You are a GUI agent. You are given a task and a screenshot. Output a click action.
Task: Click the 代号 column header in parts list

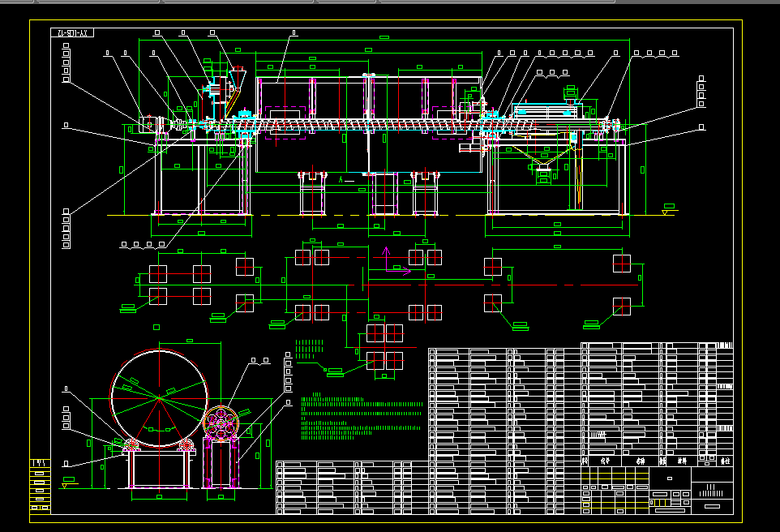(602, 460)
